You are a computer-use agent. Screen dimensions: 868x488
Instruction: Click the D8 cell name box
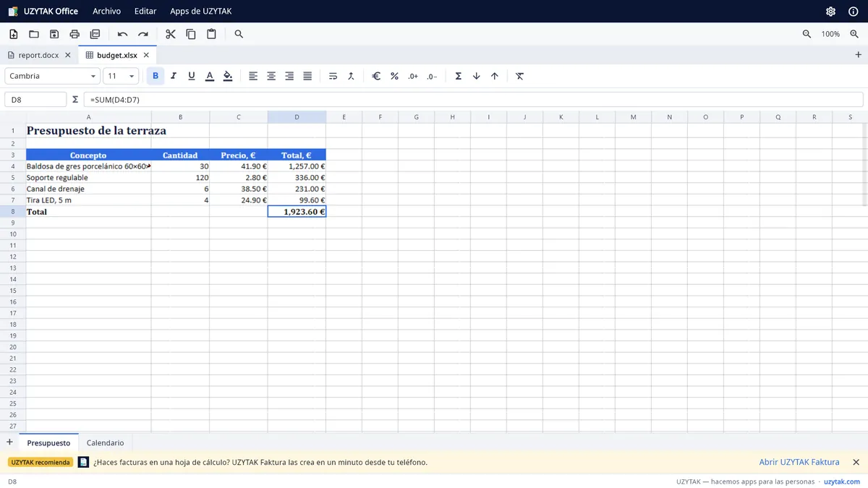35,100
